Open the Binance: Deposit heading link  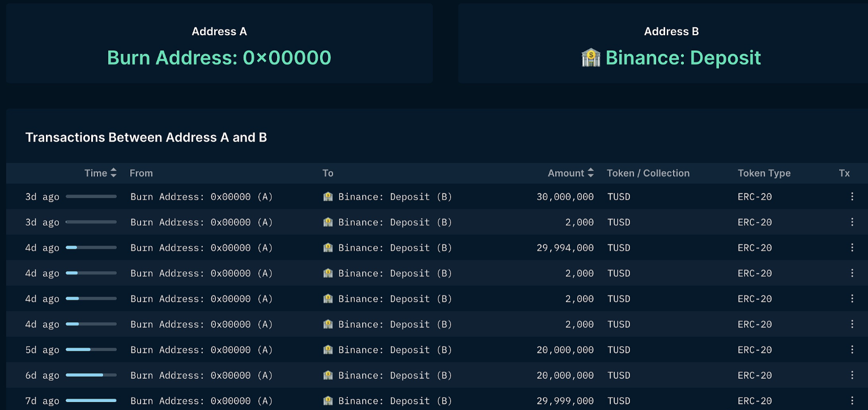click(683, 58)
